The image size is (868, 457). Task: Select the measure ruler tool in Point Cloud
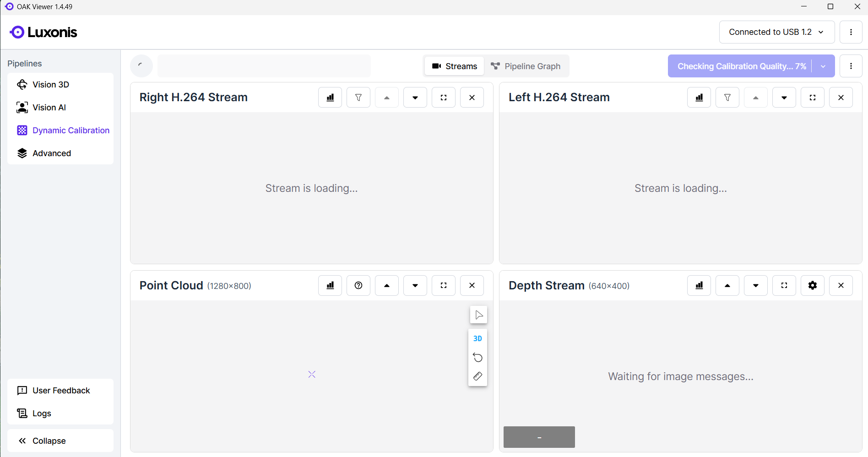[x=477, y=376]
